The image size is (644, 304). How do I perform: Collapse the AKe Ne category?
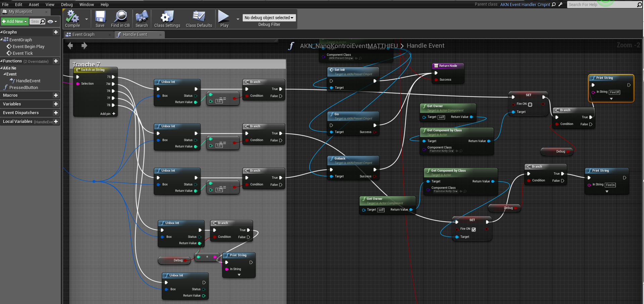(2, 68)
